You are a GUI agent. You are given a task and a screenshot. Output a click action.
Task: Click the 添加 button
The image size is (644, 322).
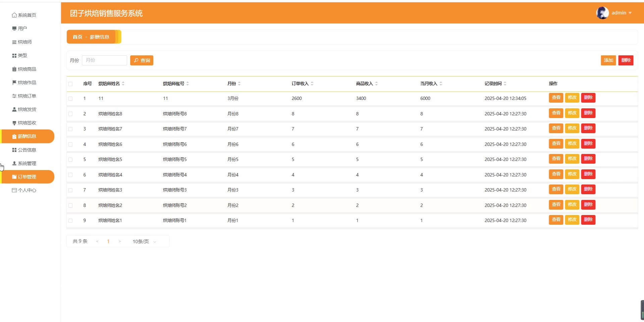(608, 60)
